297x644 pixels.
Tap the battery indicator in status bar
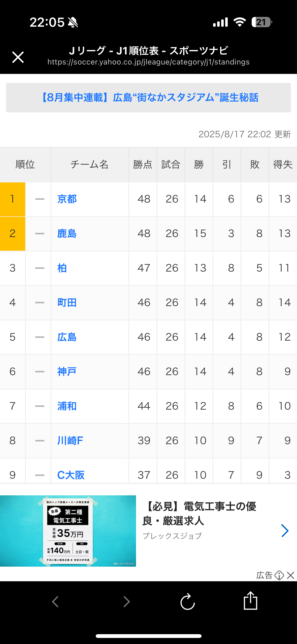(262, 22)
